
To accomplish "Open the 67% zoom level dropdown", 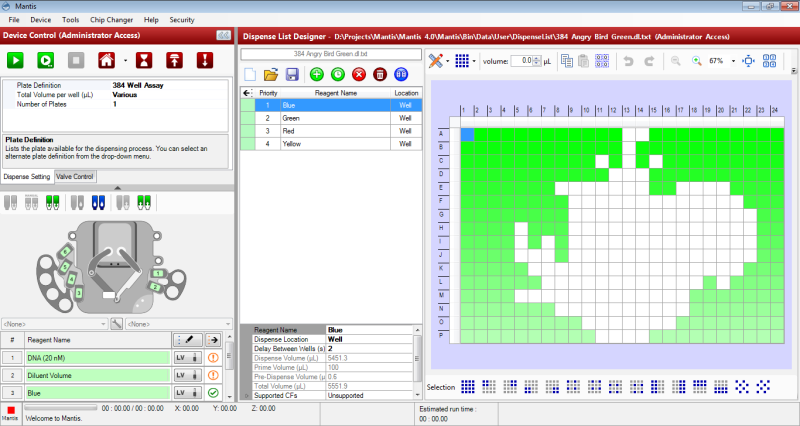I will [x=733, y=61].
